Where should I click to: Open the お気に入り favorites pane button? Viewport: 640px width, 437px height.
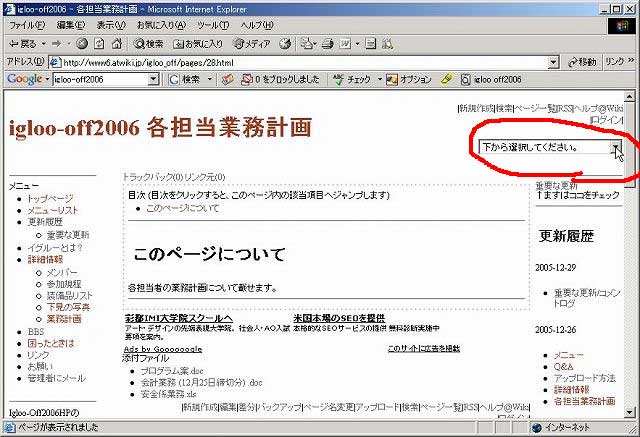[198, 44]
